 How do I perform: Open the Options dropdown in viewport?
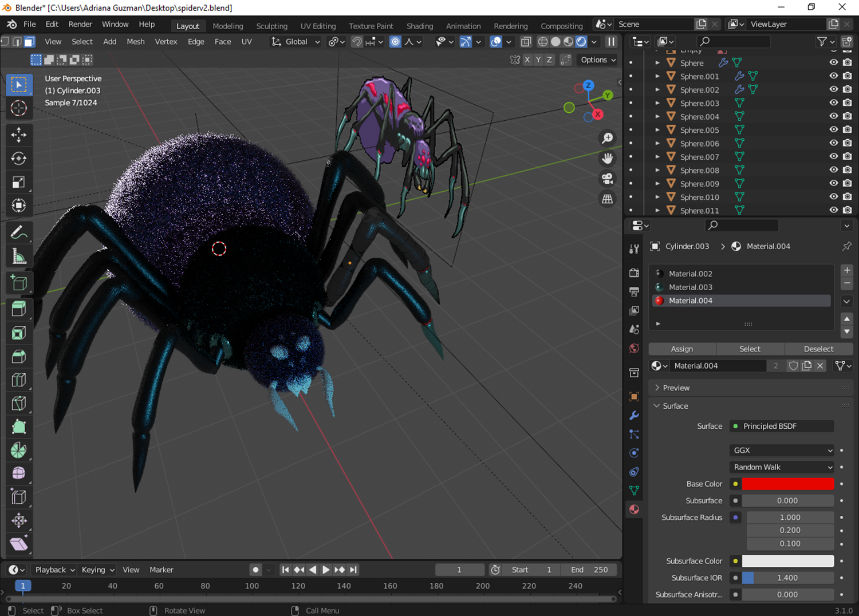(598, 60)
